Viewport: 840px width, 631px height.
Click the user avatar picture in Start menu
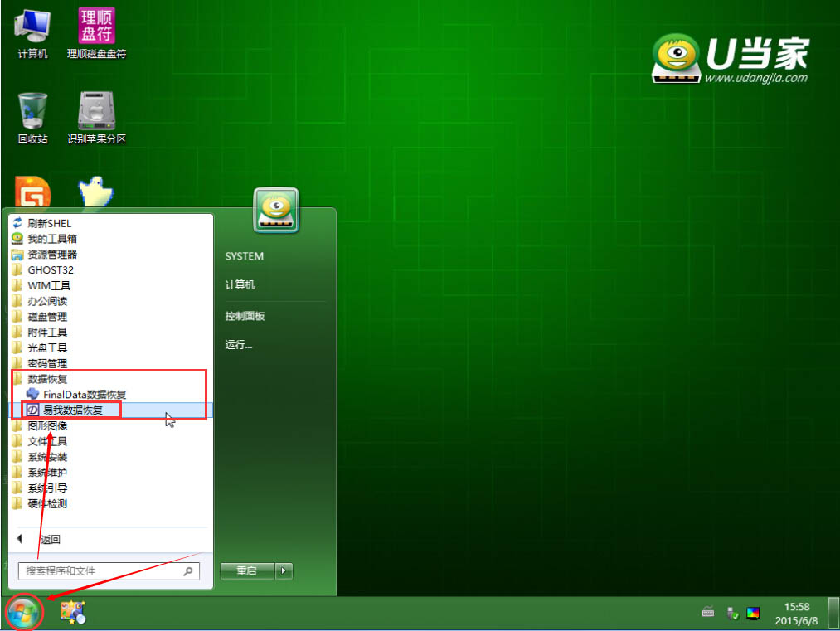click(275, 211)
